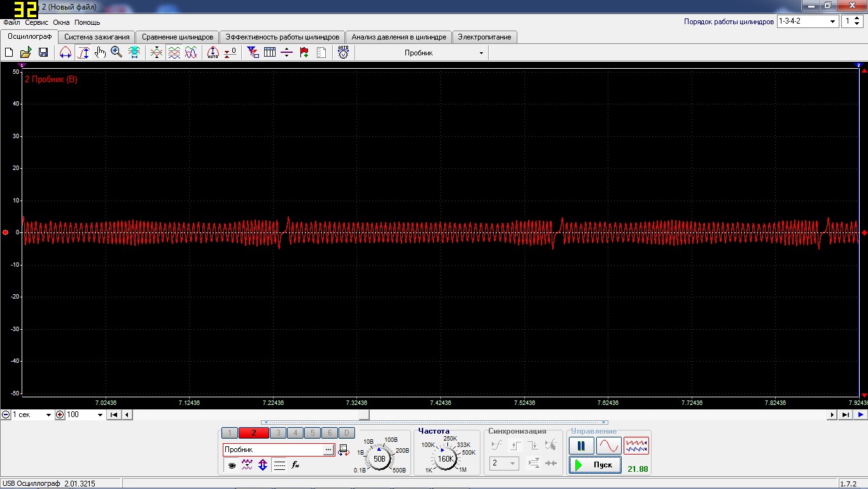Image resolution: width=868 pixels, height=489 pixels.
Task: Click the Пуск start button
Action: pos(595,465)
